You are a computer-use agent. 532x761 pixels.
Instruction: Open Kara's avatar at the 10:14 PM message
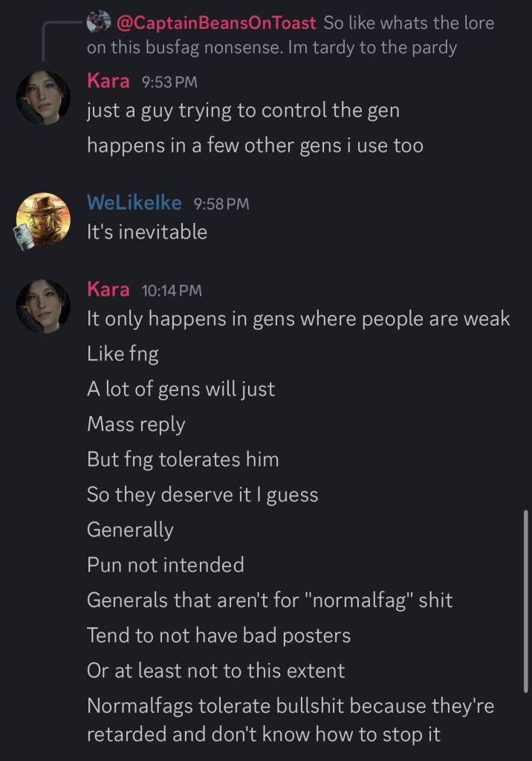(43, 306)
